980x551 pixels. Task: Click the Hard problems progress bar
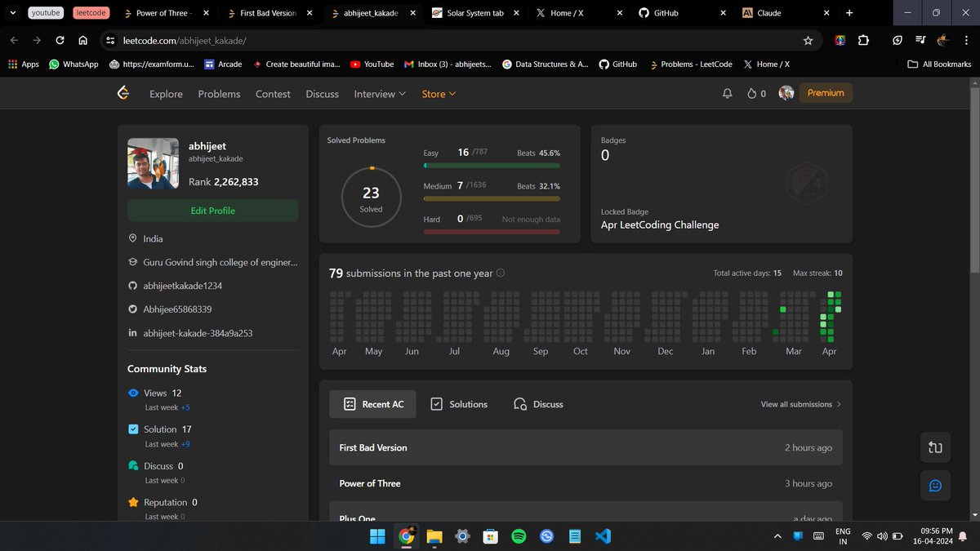pyautogui.click(x=492, y=232)
